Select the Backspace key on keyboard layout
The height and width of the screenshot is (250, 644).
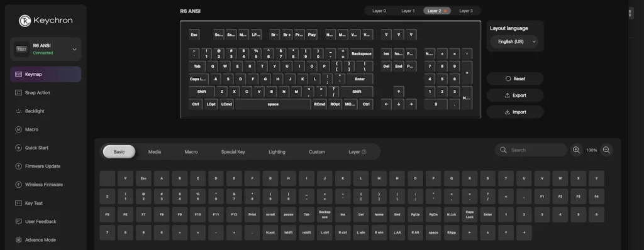[x=362, y=54]
